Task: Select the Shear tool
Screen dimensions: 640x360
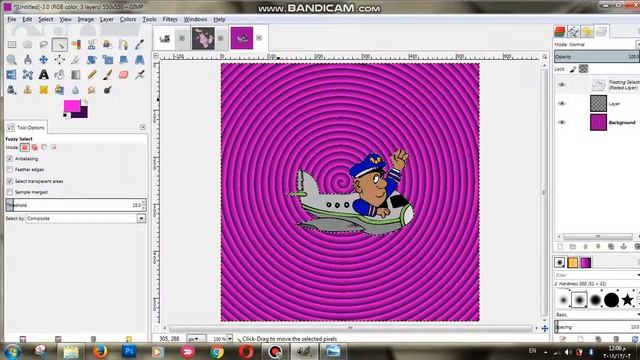Action: tap(123, 60)
